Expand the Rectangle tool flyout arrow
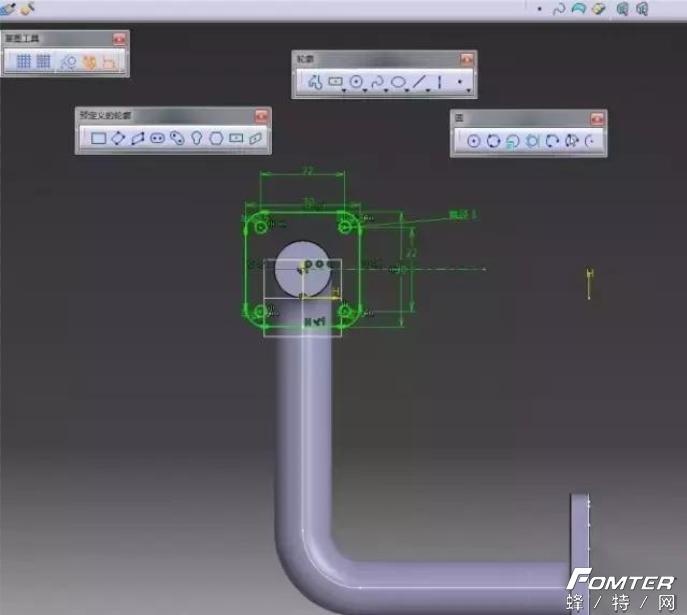This screenshot has height=615, width=687. (344, 91)
